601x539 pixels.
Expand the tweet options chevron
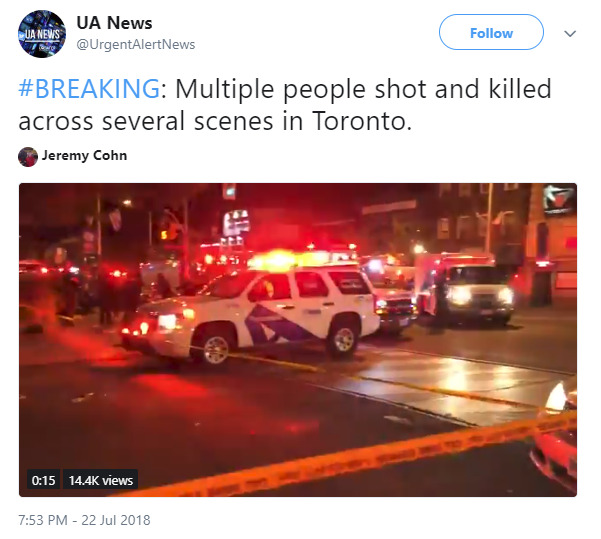[x=570, y=34]
